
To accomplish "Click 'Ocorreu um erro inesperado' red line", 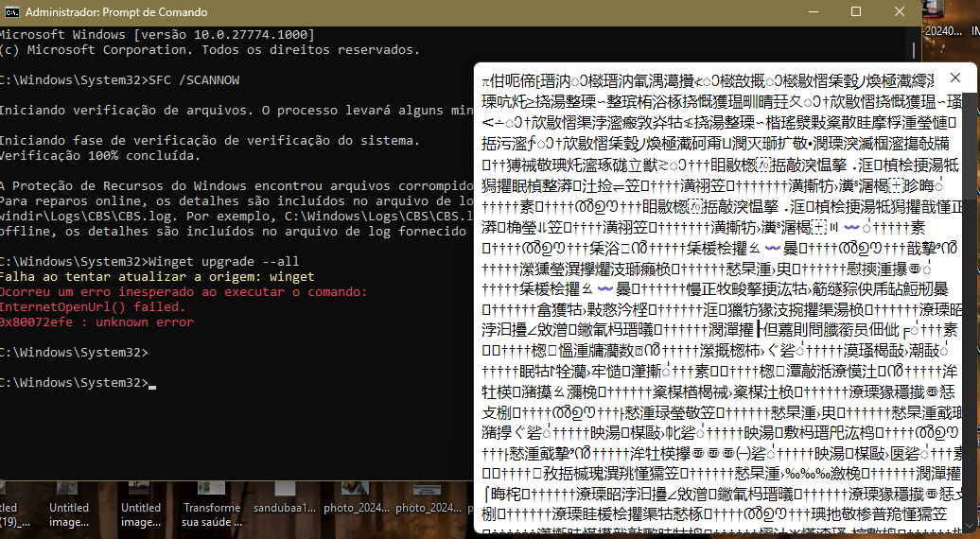I will tap(184, 291).
